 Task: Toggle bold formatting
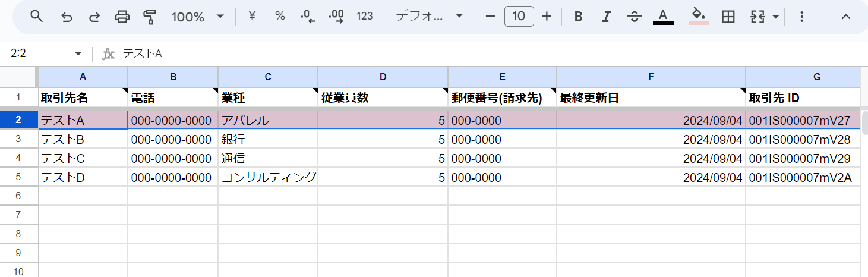[578, 17]
